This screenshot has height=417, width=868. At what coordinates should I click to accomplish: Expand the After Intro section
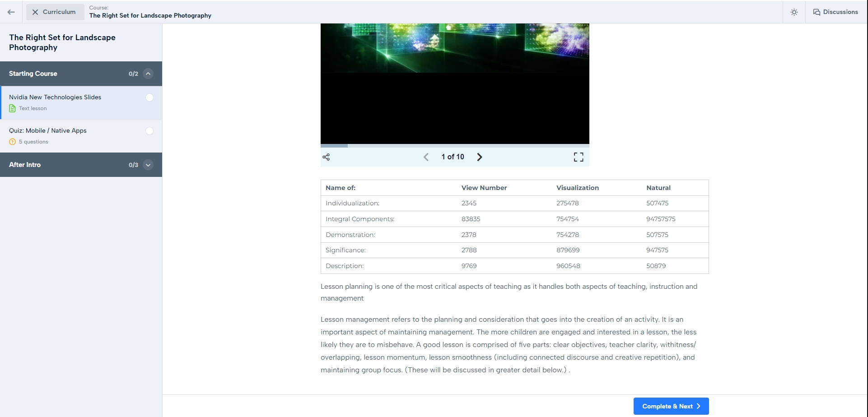(148, 165)
